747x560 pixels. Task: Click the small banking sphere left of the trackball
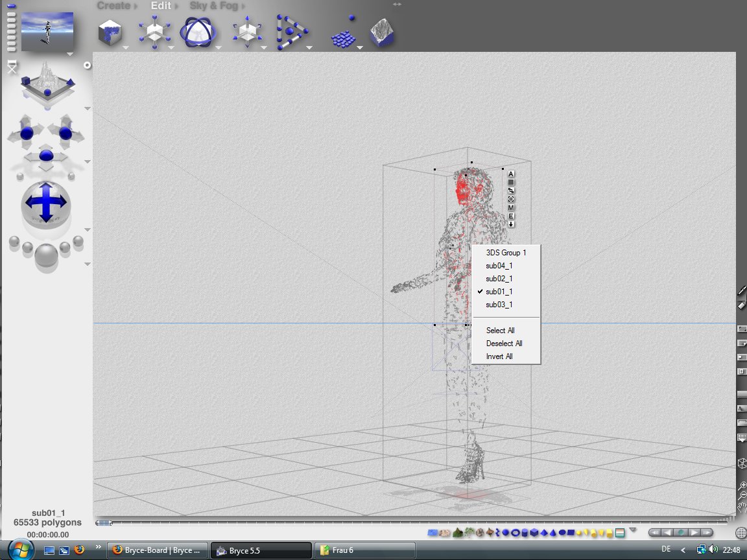click(19, 177)
